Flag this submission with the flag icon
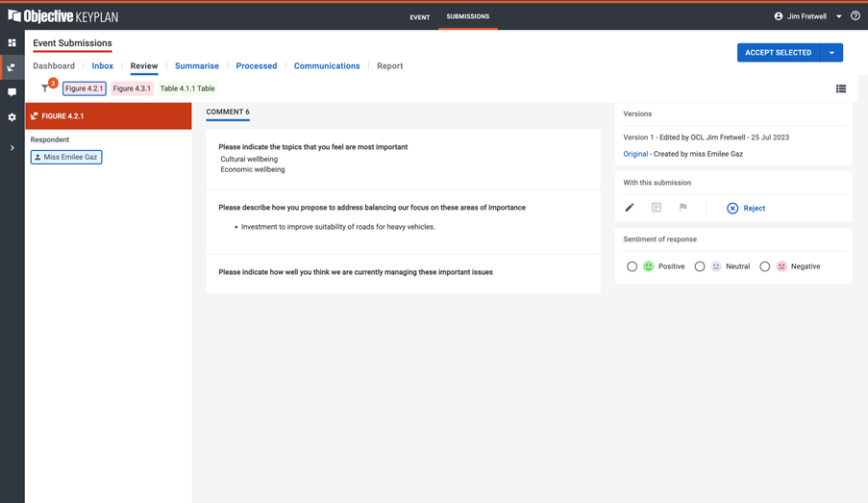The height and width of the screenshot is (503, 868). [x=683, y=208]
